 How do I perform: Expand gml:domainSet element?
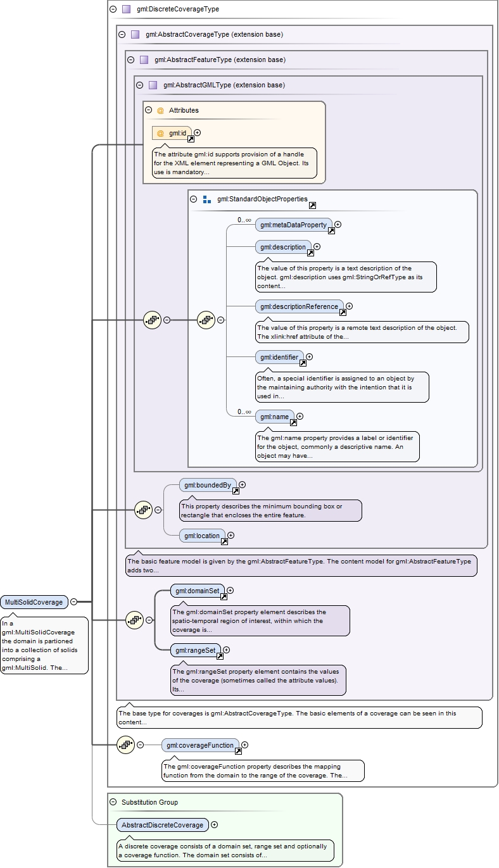230,590
